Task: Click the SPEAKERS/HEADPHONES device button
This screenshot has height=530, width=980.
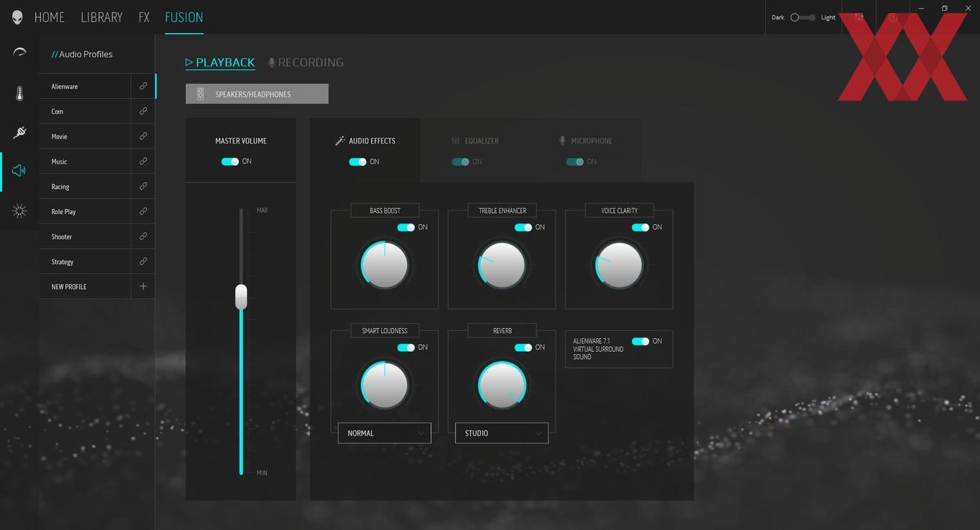Action: point(257,94)
